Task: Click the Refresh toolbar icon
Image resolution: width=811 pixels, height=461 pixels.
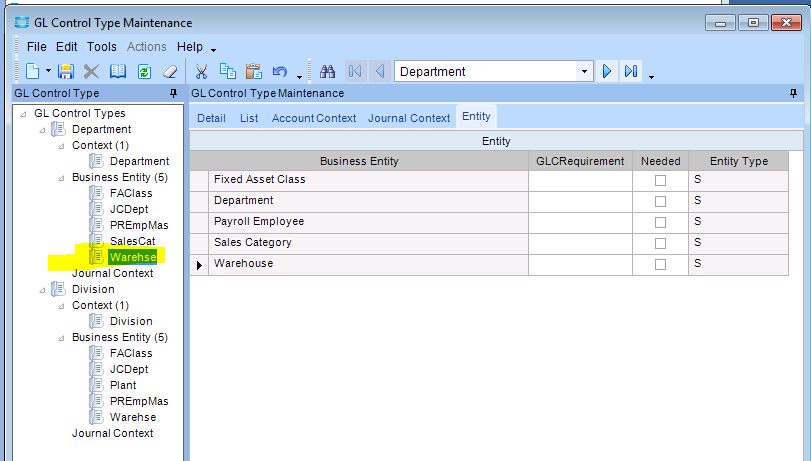Action: click(144, 71)
